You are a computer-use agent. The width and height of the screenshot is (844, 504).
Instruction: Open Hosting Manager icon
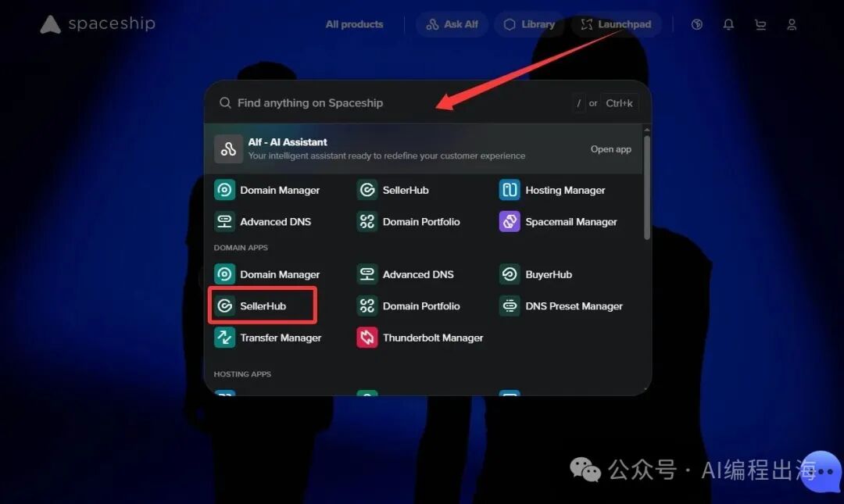[510, 190]
